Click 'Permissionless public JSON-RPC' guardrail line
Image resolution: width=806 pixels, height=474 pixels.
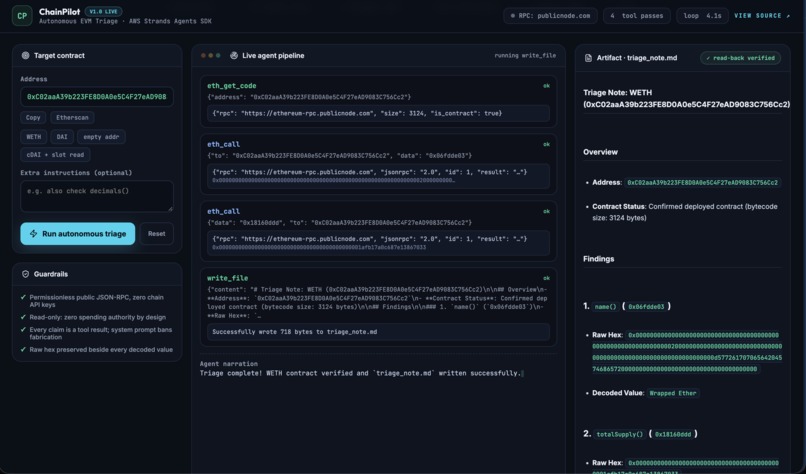[97, 301]
